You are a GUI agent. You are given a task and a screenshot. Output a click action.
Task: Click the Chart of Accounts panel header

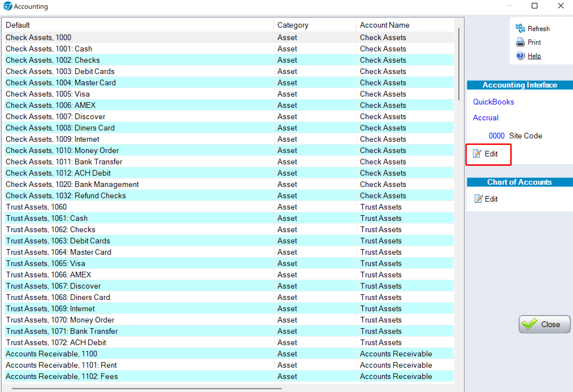pos(520,182)
